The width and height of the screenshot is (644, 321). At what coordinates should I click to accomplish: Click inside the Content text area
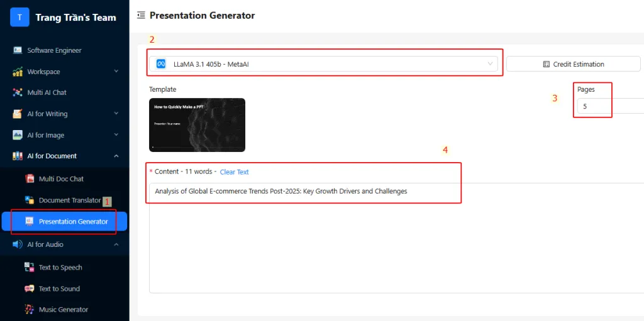coord(396,238)
